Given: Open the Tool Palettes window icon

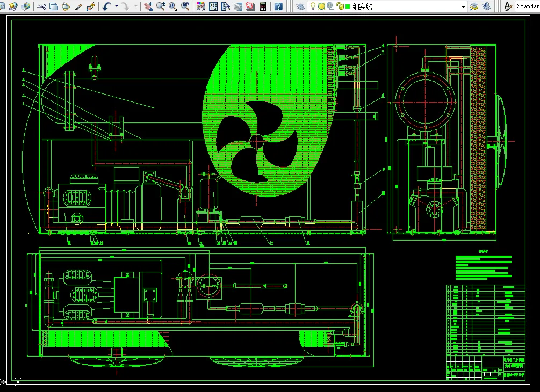Looking at the screenshot, I should (x=226, y=6).
